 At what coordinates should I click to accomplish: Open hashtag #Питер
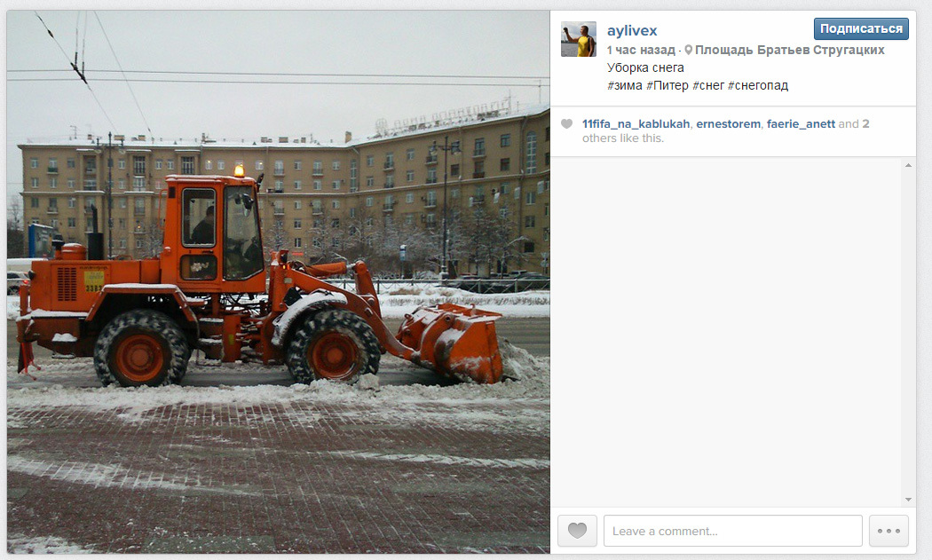(x=667, y=85)
